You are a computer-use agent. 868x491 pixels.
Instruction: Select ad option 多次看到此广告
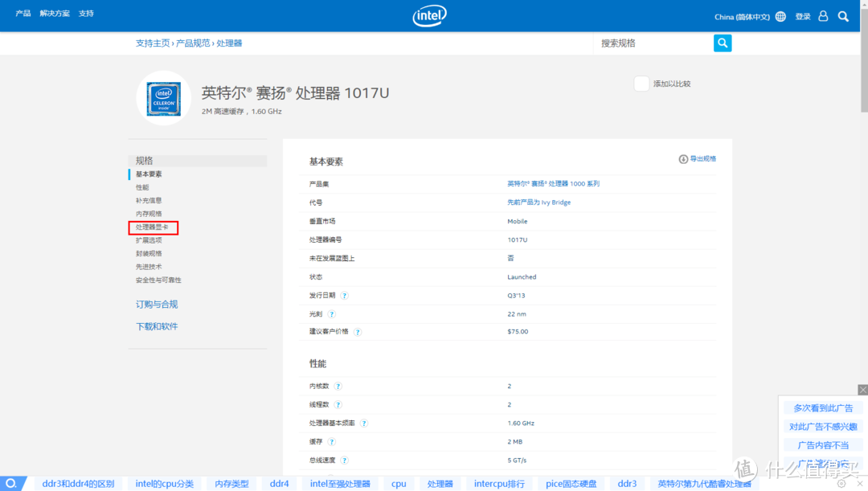click(823, 408)
